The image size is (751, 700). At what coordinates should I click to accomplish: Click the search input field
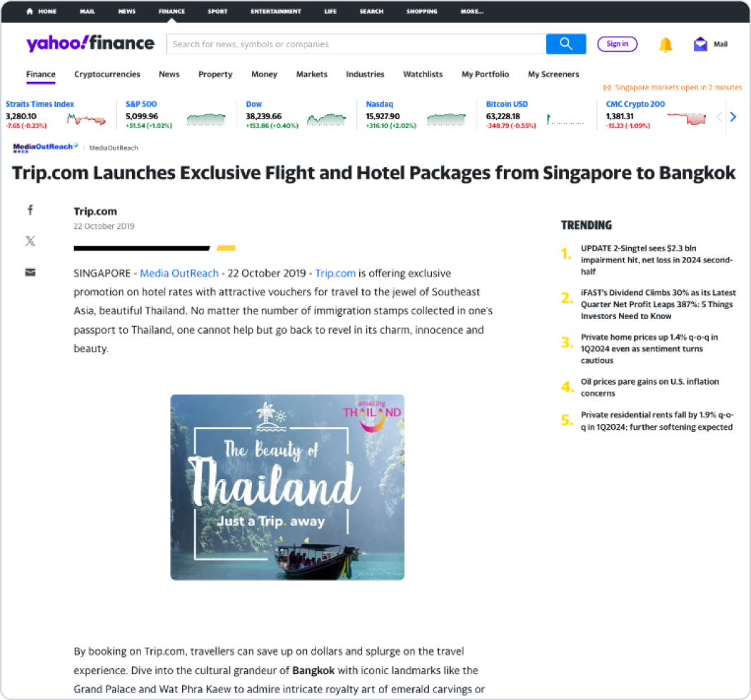coord(356,44)
